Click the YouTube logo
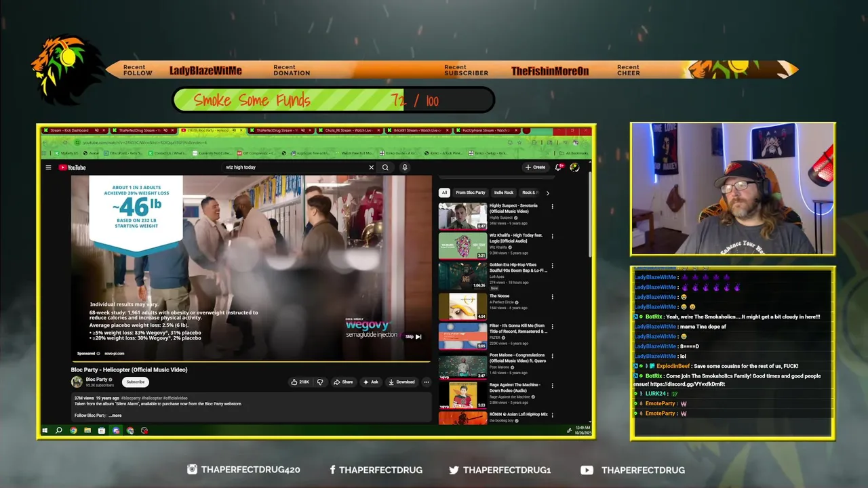The width and height of the screenshot is (868, 488). (x=72, y=167)
